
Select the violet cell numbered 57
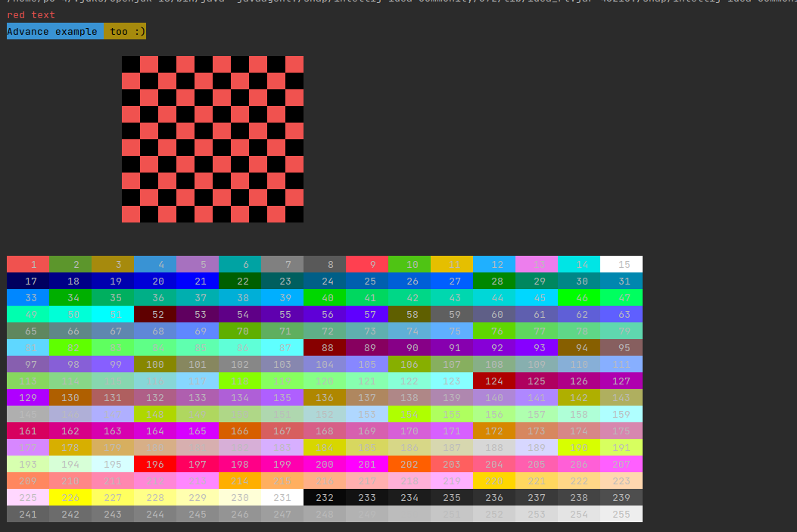[x=367, y=314]
